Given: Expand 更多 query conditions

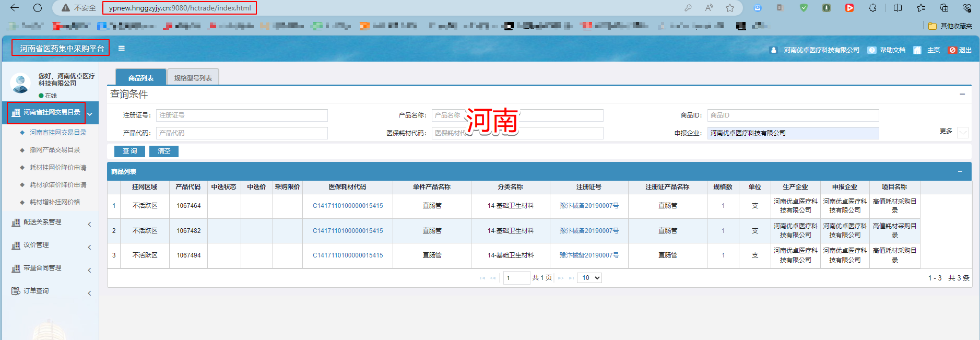Looking at the screenshot, I should 963,133.
